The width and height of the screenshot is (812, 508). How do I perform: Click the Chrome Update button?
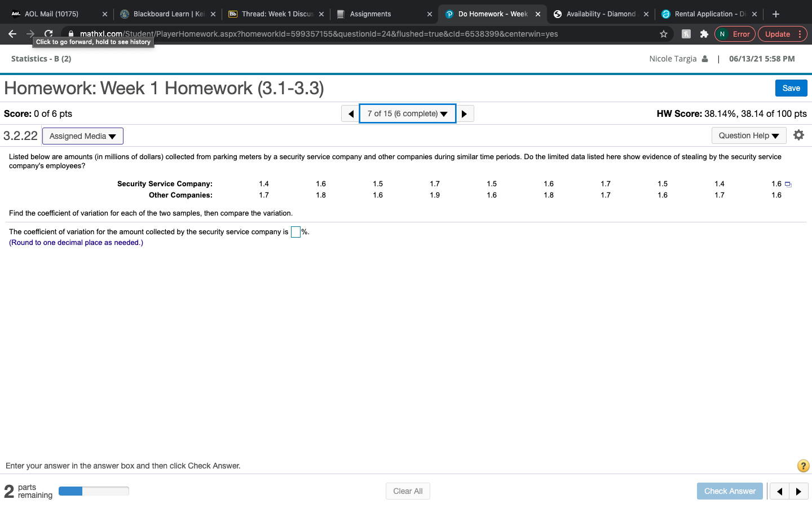[778, 34]
